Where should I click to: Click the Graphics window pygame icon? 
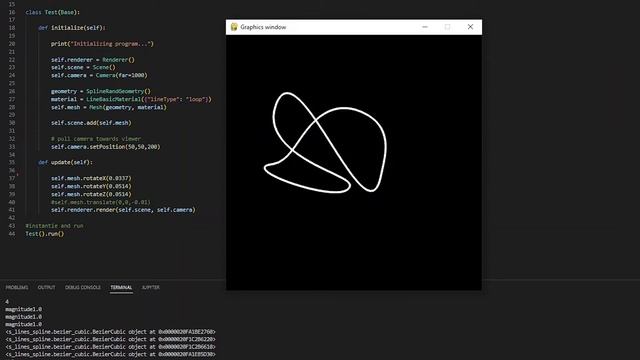click(x=234, y=27)
